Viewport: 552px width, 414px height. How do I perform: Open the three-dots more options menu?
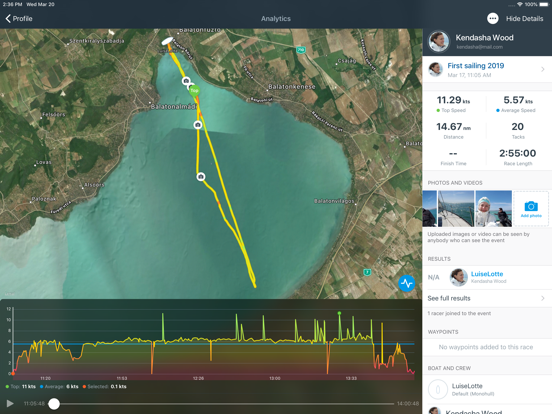pyautogui.click(x=493, y=19)
